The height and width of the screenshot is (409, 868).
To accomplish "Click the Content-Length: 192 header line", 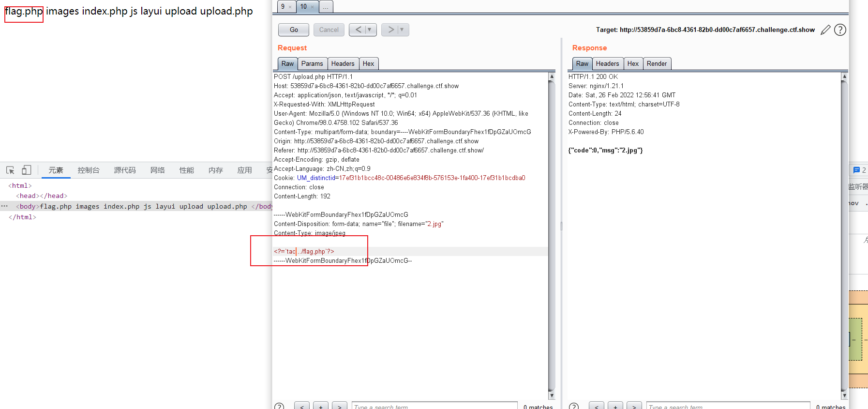I will (x=302, y=196).
